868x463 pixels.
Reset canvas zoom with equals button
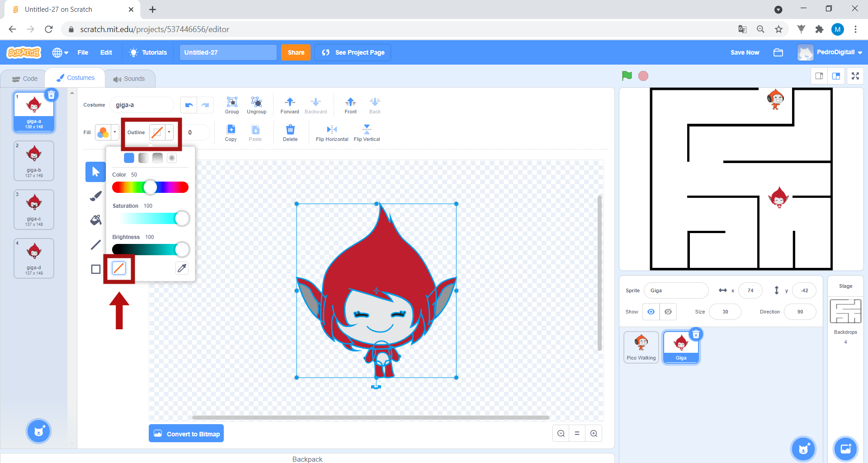(577, 433)
